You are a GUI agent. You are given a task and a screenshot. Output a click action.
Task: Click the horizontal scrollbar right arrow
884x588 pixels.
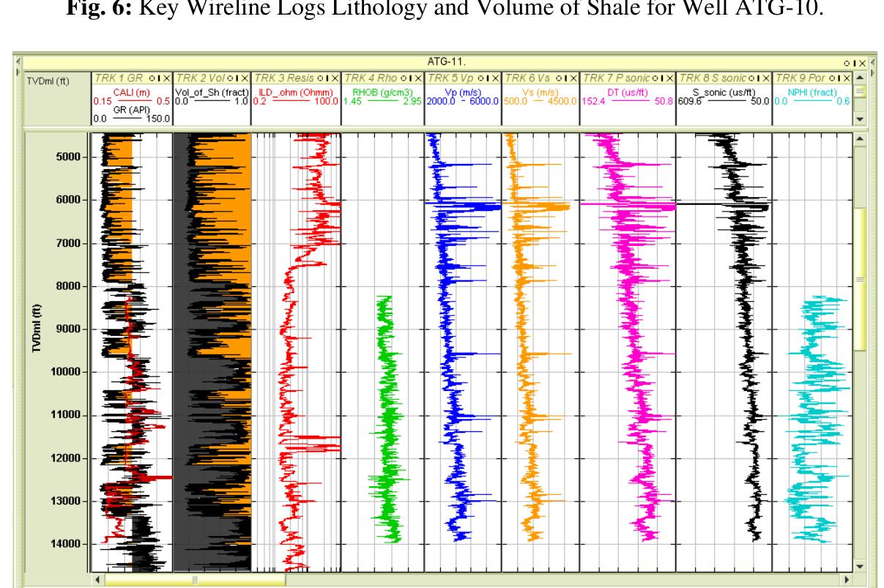point(848,578)
